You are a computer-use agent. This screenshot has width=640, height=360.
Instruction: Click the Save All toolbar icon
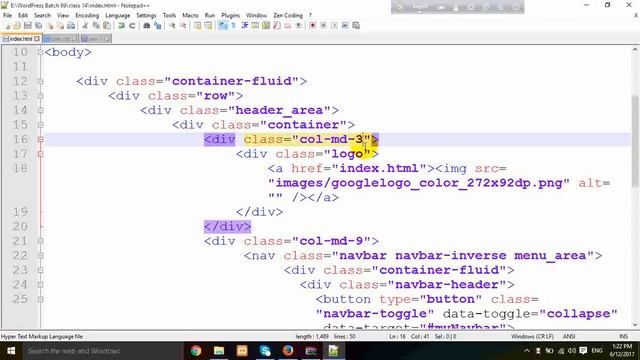pos(38,25)
